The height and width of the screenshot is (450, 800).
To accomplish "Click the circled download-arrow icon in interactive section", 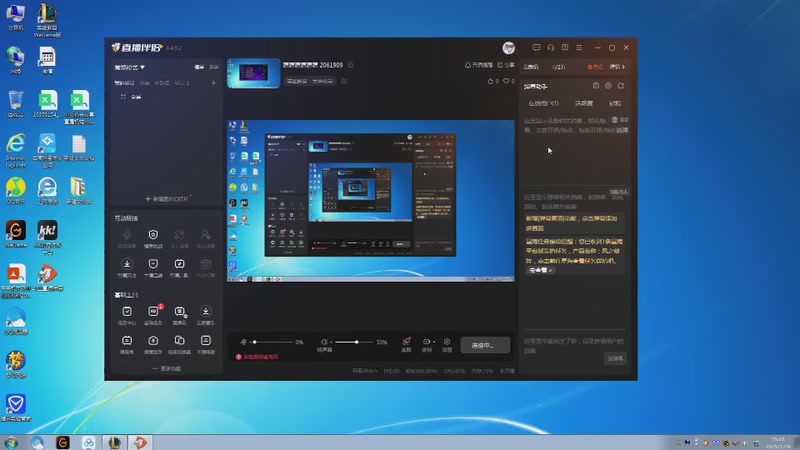I will click(127, 264).
